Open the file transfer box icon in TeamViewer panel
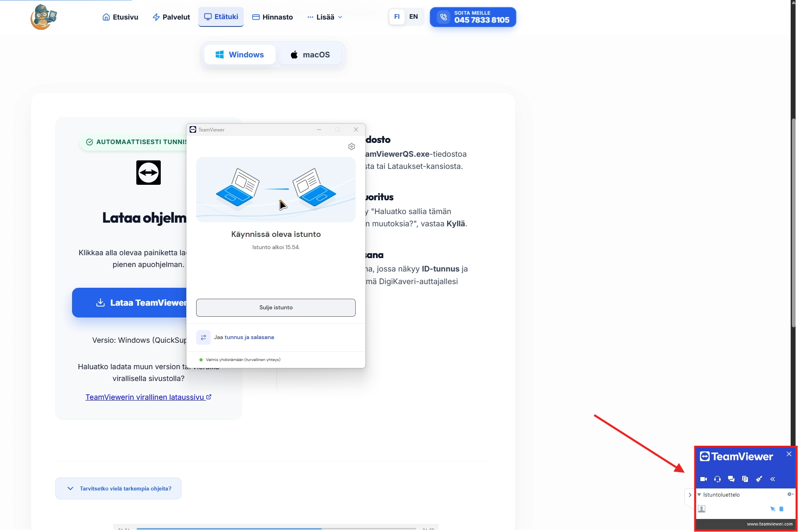The height and width of the screenshot is (532, 798). click(745, 479)
